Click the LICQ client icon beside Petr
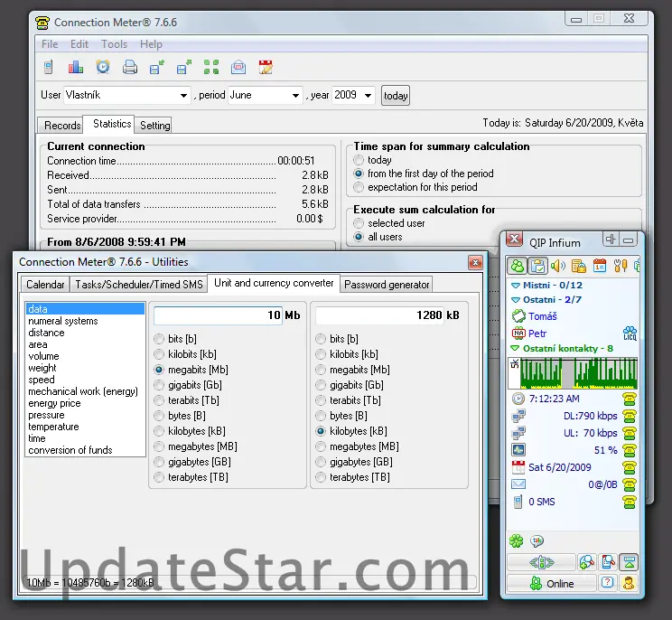672x620 pixels. pyautogui.click(x=630, y=333)
